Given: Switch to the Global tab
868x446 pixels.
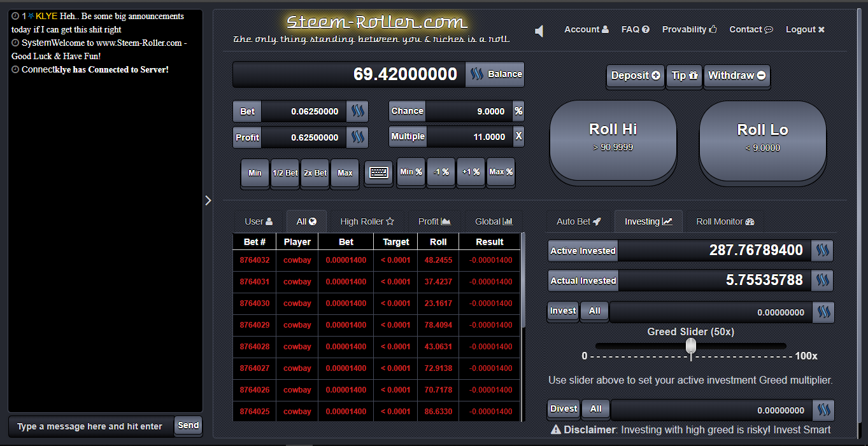Looking at the screenshot, I should click(494, 221).
